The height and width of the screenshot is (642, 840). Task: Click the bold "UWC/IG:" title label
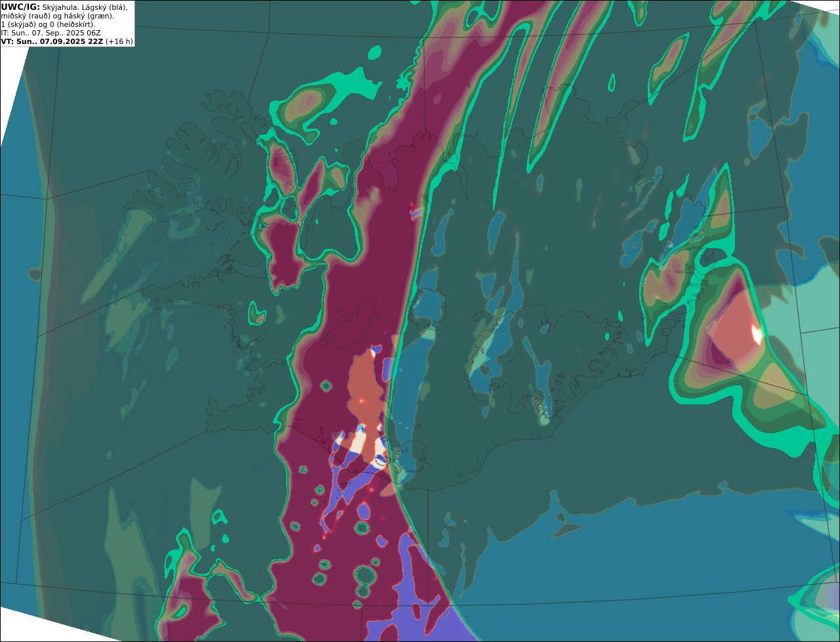point(20,7)
